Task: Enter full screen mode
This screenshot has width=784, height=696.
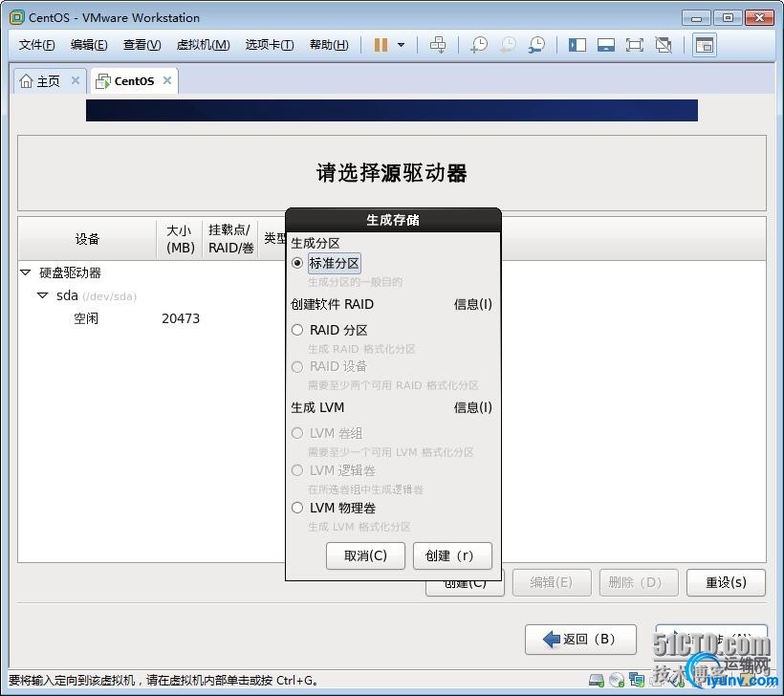Action: 635,45
